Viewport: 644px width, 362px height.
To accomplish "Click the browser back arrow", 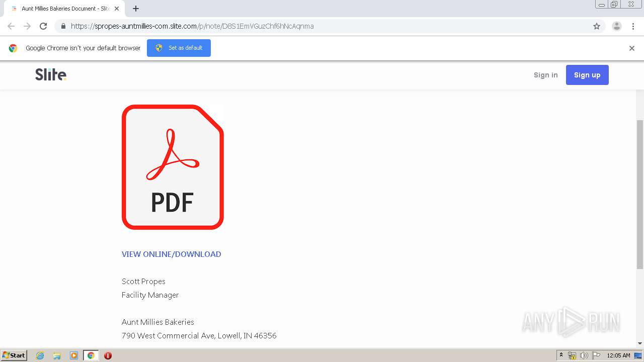I will pyautogui.click(x=11, y=26).
